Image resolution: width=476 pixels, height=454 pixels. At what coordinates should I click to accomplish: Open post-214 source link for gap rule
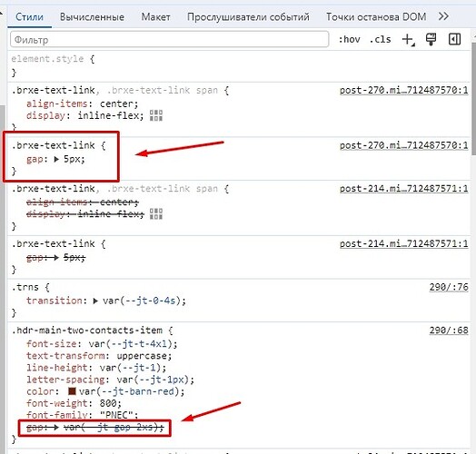pyautogui.click(x=403, y=243)
